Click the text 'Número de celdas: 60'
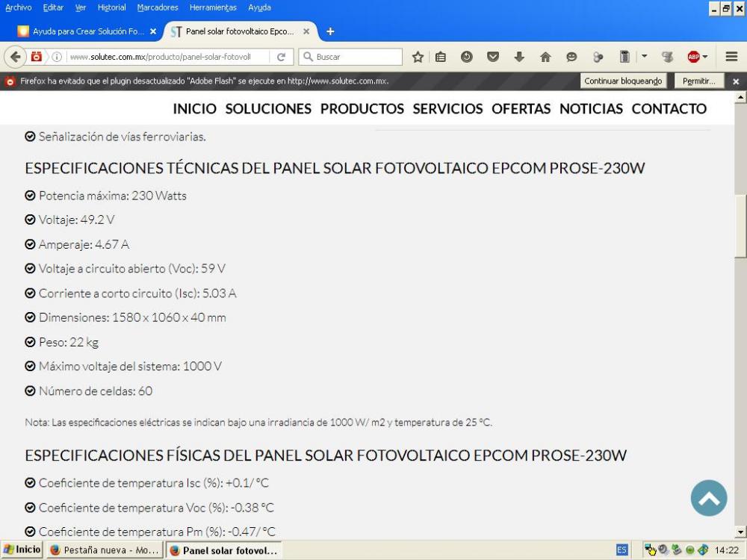747x560 pixels. tap(96, 391)
